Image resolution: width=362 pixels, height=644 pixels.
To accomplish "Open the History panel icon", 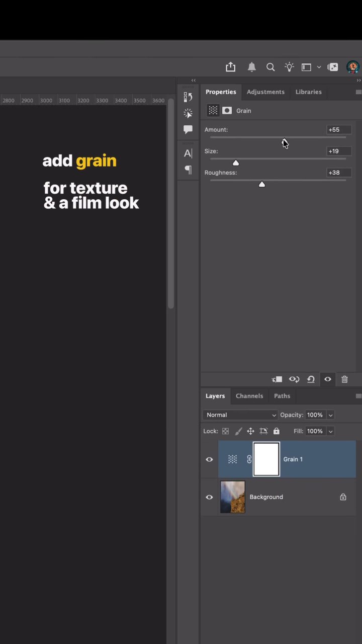I will pos(188,97).
